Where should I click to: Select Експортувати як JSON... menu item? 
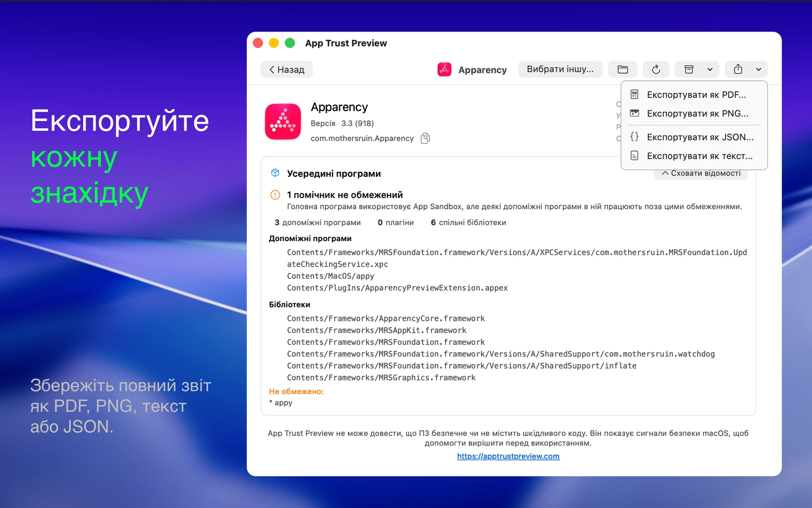(694, 137)
